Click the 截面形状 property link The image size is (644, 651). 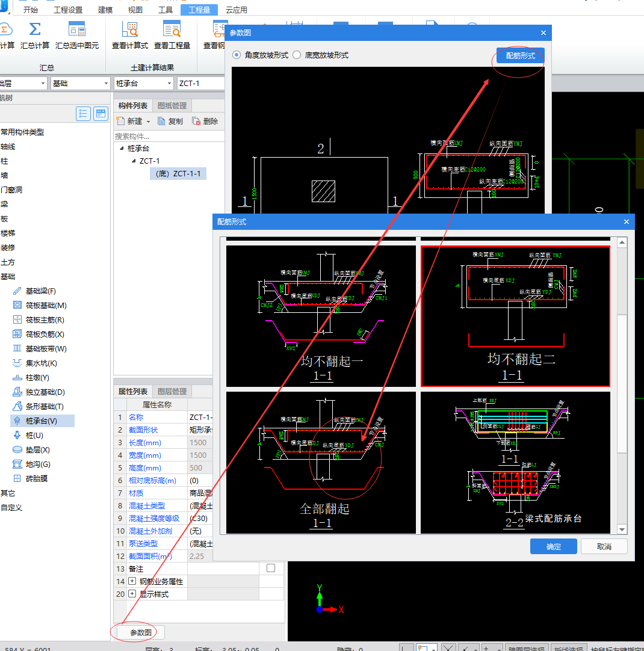[143, 430]
